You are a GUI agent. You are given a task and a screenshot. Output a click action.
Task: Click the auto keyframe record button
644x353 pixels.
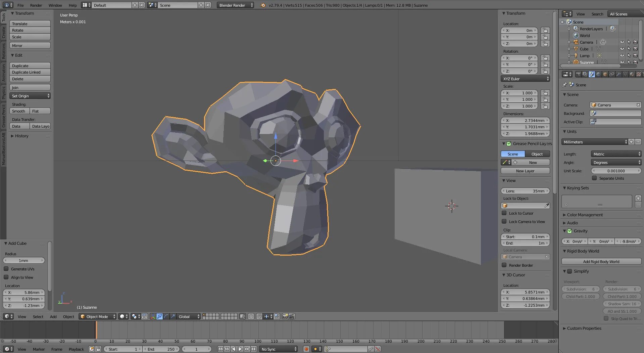point(306,349)
